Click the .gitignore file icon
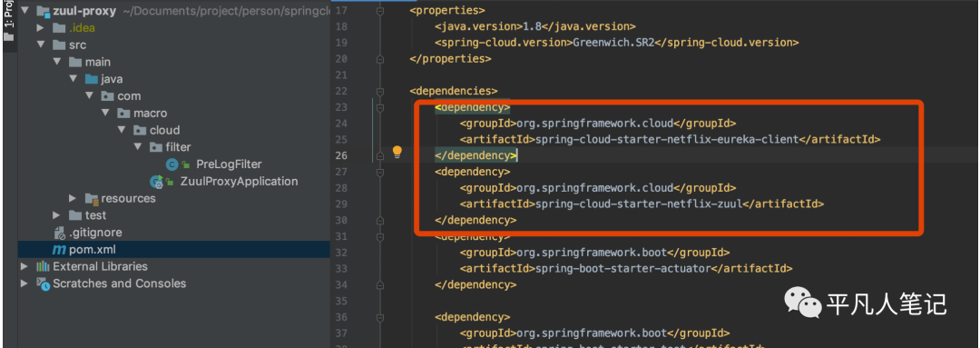980x348 pixels. tap(60, 233)
